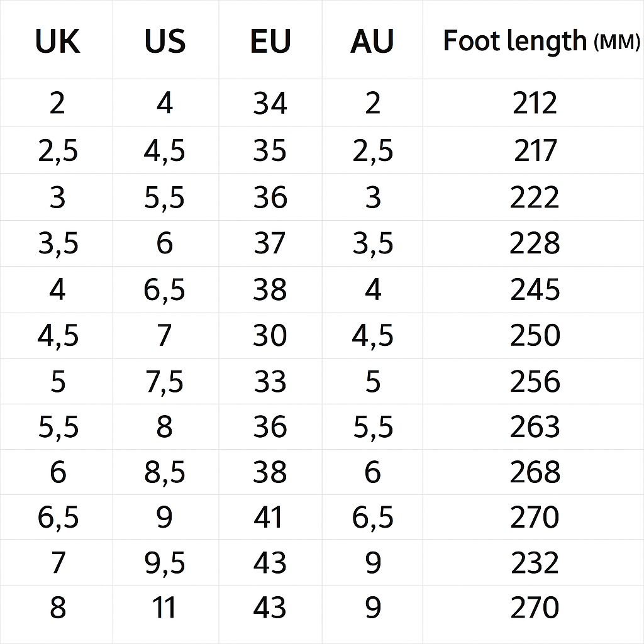Select the foot length 228 cell

(x=535, y=243)
